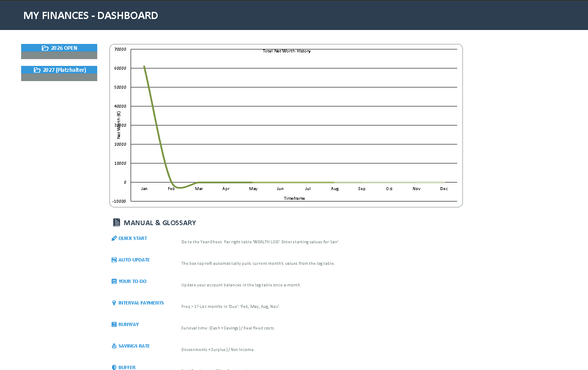The width and height of the screenshot is (588, 370).
Task: Click the Net Worth (€) vertical axis title
Action: 119,125
